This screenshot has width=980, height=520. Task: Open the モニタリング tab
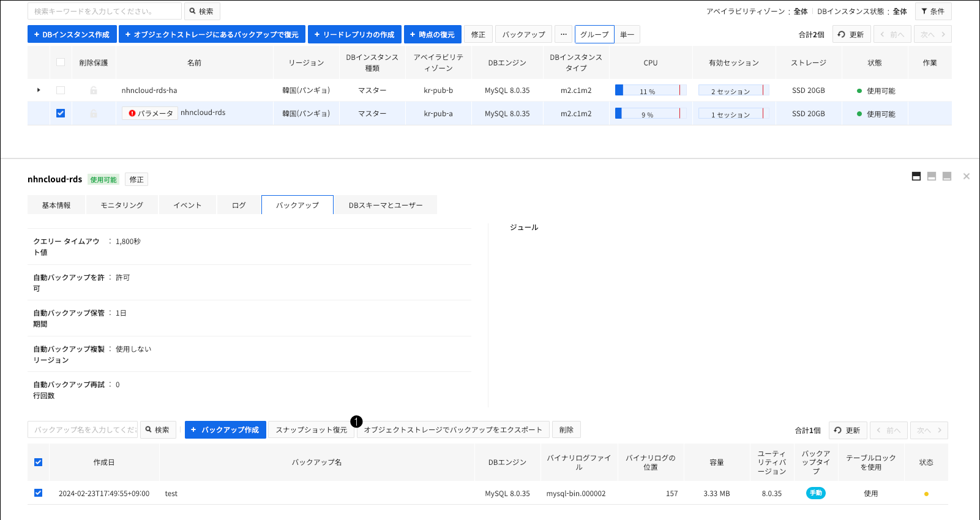tap(122, 205)
